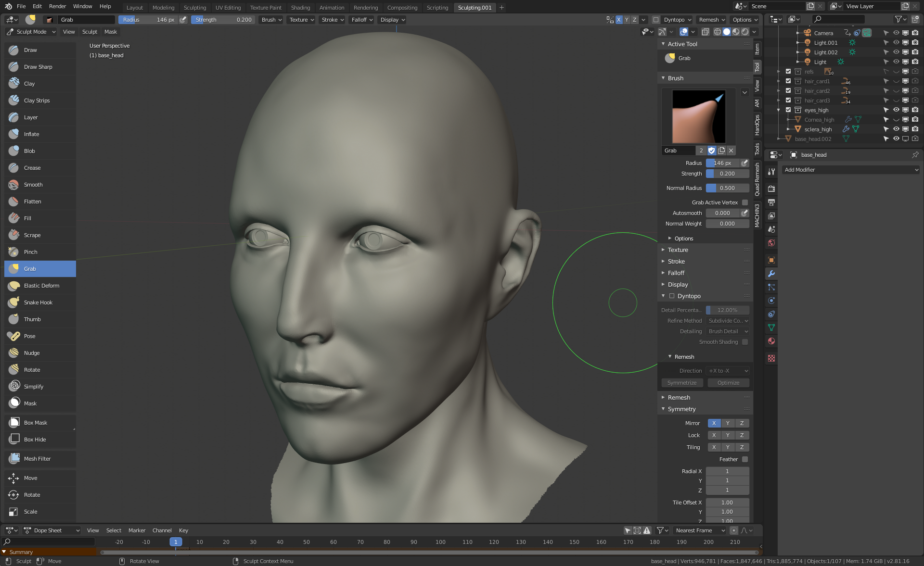The height and width of the screenshot is (566, 924).
Task: Open the Render menu
Action: [x=57, y=6]
